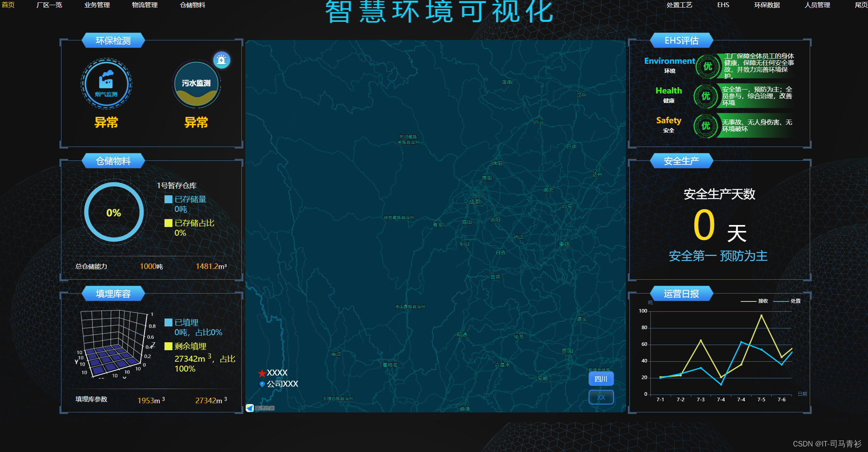
Task: Select the Safety 优 rating badge
Action: tap(706, 126)
